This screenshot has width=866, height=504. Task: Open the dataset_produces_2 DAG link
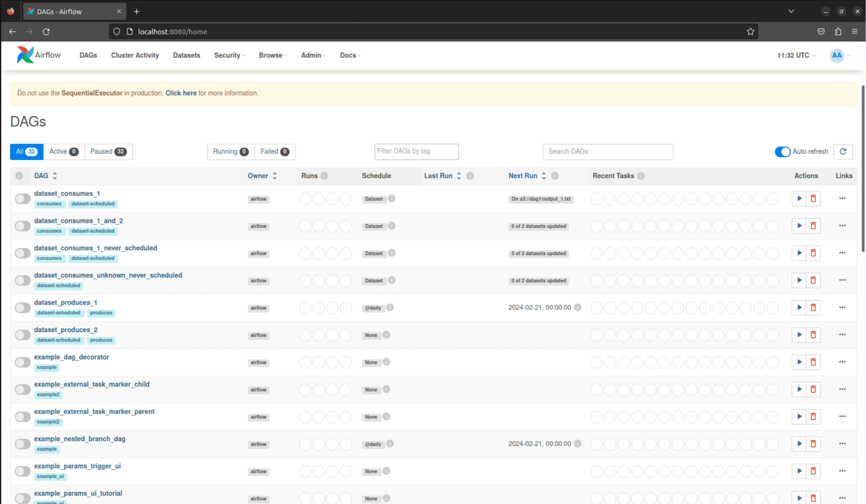click(x=66, y=330)
